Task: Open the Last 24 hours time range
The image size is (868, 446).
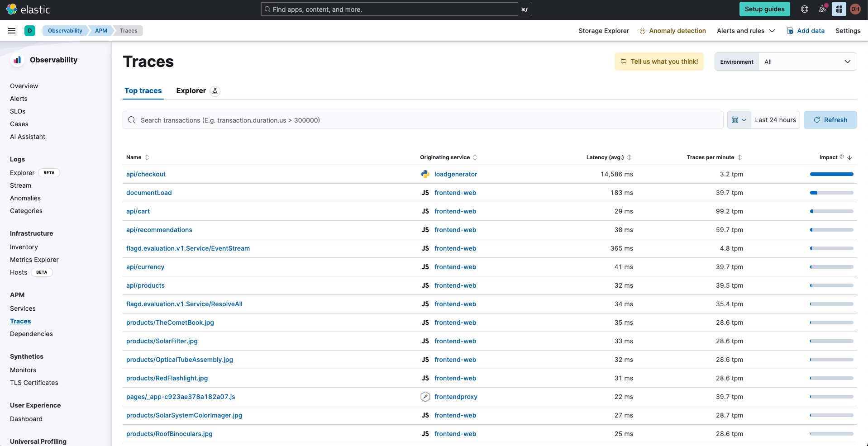Action: coord(775,120)
